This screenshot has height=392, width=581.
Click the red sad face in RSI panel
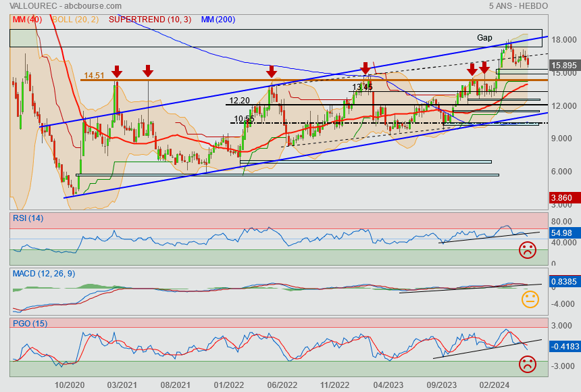click(x=528, y=250)
